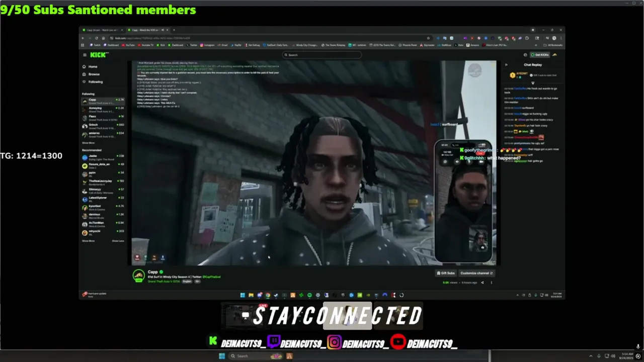
Task: Open the Kick sidebar hamburger menu
Action: [x=85, y=55]
